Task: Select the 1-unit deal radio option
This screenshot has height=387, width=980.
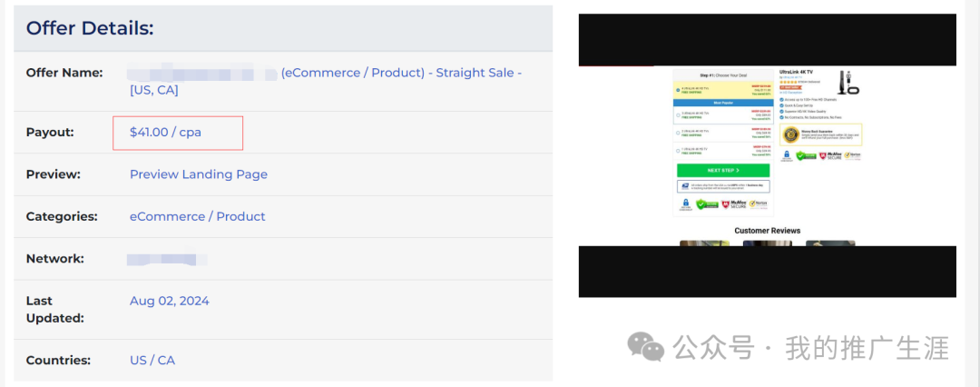Action: coord(678,151)
